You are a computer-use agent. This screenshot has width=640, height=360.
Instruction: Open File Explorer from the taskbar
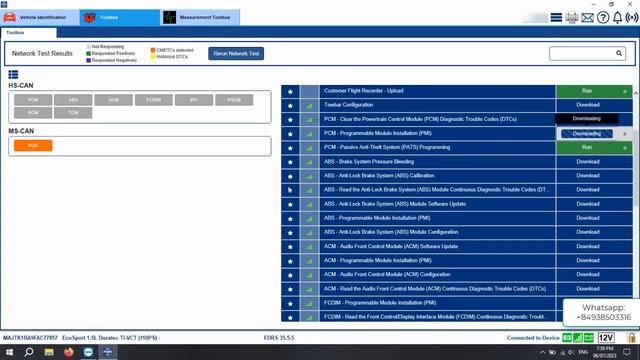tap(49, 352)
